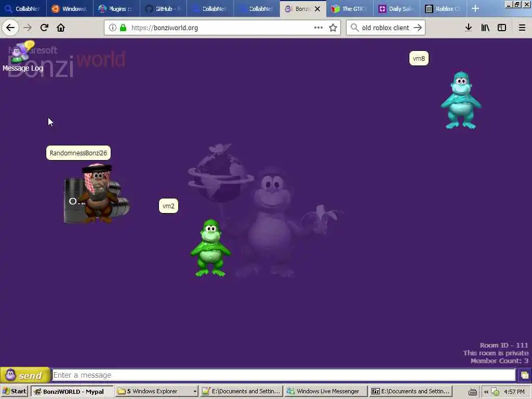Screen dimensions: 532x399
Task: Select the vm2 name label
Action: pyautogui.click(x=168, y=206)
